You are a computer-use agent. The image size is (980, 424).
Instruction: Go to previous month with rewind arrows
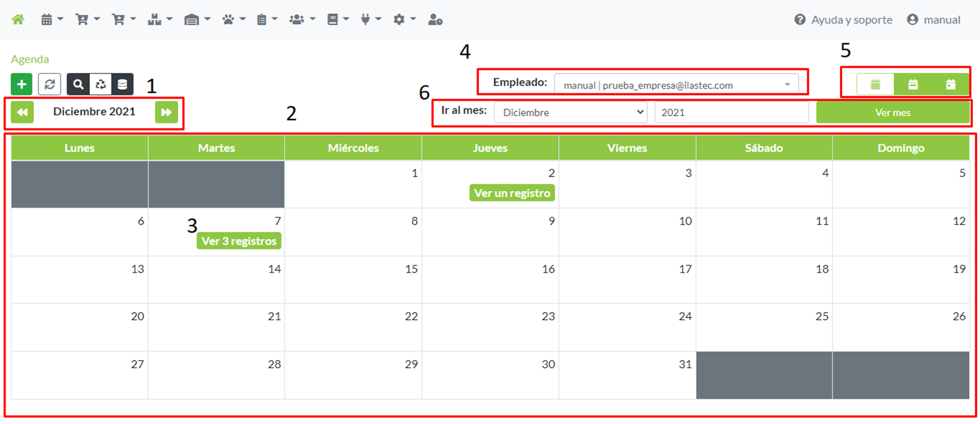click(22, 112)
